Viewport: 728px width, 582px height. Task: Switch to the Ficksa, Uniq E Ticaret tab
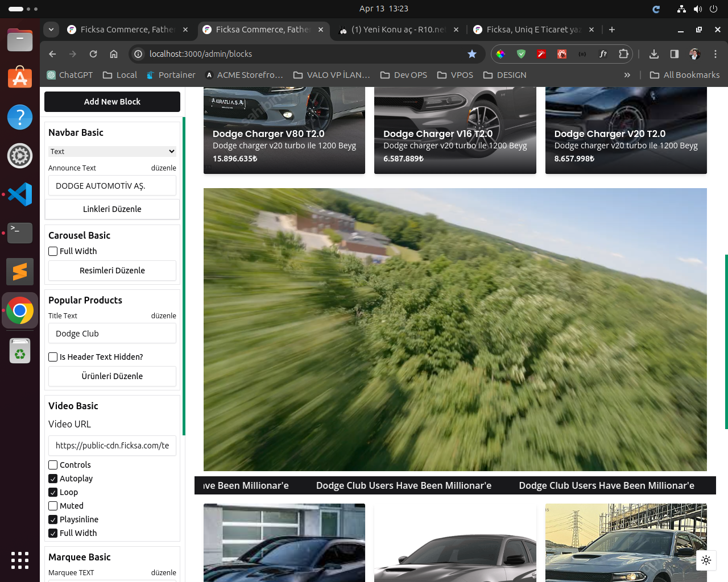point(533,30)
